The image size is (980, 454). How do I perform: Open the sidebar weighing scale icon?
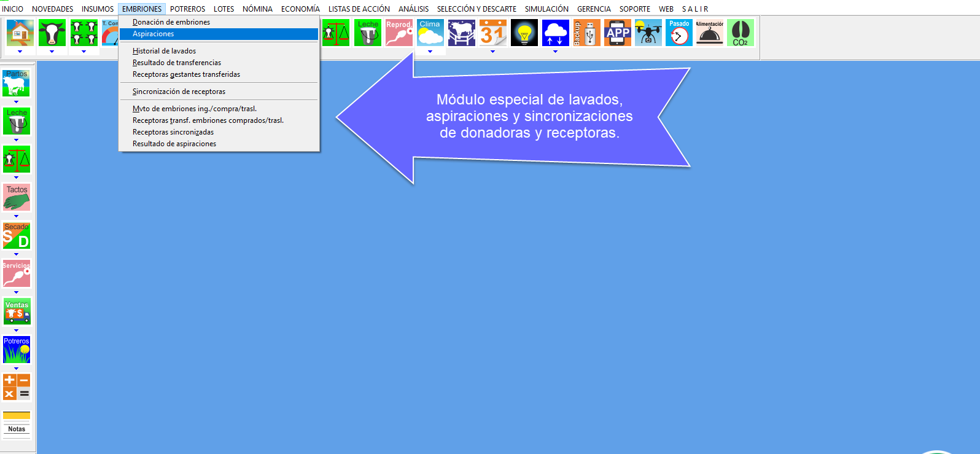[x=17, y=159]
